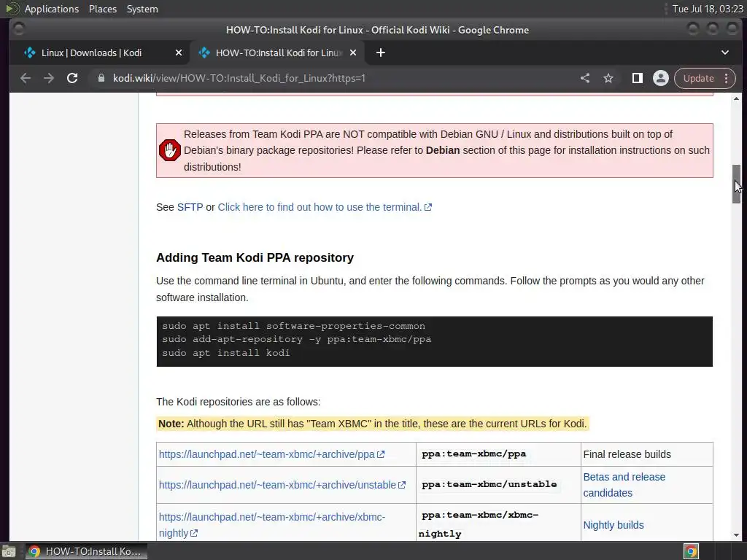The height and width of the screenshot is (560, 747).
Task: Follow Betas and release candidates link
Action: click(624, 485)
